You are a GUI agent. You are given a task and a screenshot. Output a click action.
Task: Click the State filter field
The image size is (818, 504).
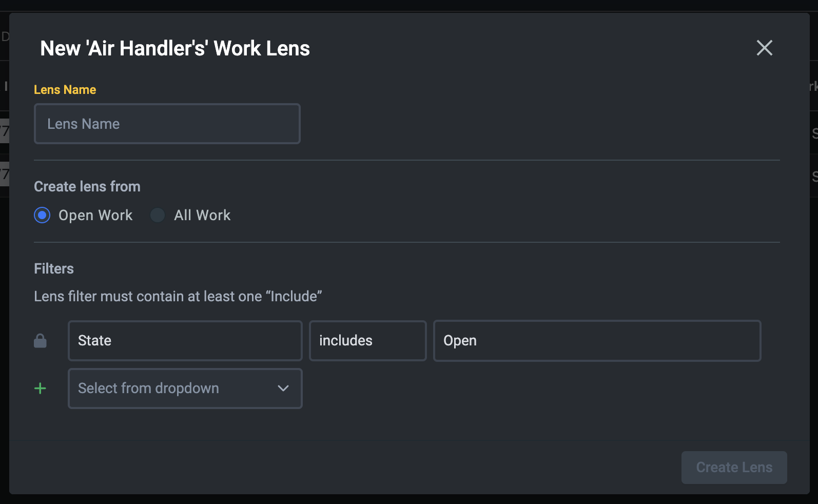coord(185,341)
